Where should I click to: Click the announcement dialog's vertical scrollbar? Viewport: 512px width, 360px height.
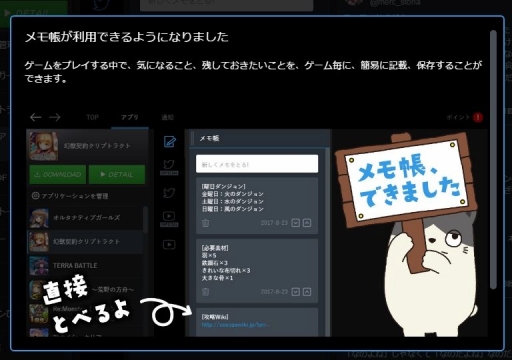(493, 160)
